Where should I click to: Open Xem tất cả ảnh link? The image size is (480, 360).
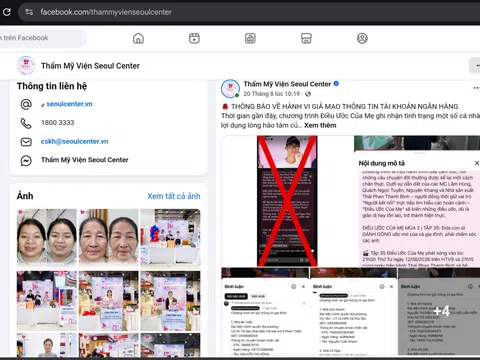(174, 196)
